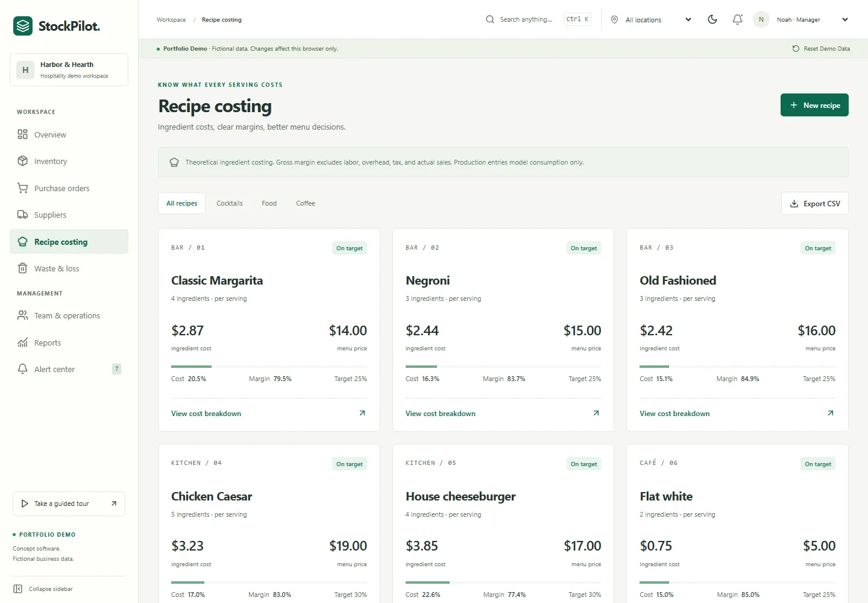Open Inventory via its box icon

[x=22, y=161]
